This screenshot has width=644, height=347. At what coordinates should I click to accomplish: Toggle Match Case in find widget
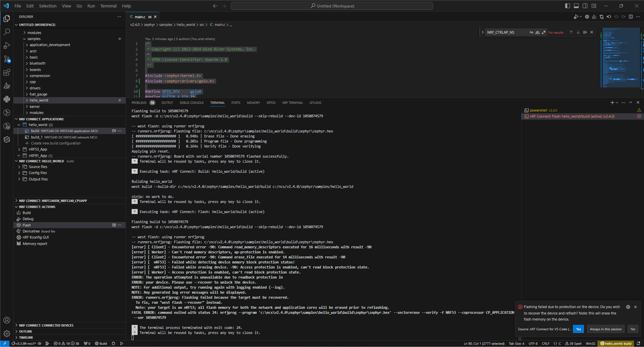(531, 33)
